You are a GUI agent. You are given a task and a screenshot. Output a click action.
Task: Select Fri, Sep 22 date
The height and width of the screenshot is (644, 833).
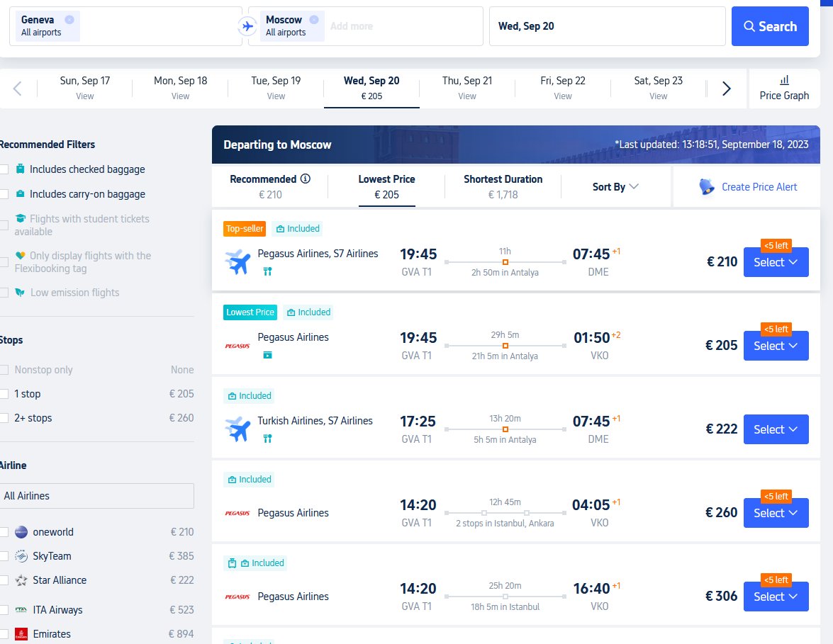pyautogui.click(x=563, y=88)
